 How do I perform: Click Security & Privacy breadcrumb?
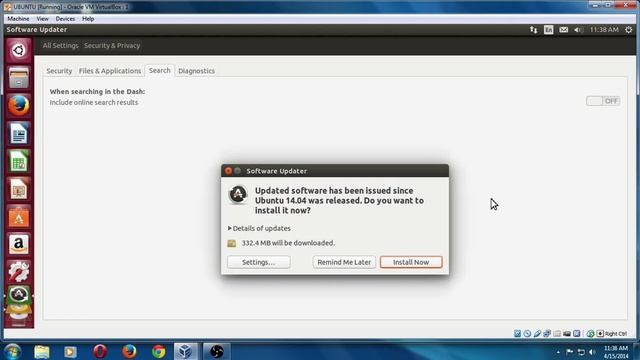pos(112,45)
